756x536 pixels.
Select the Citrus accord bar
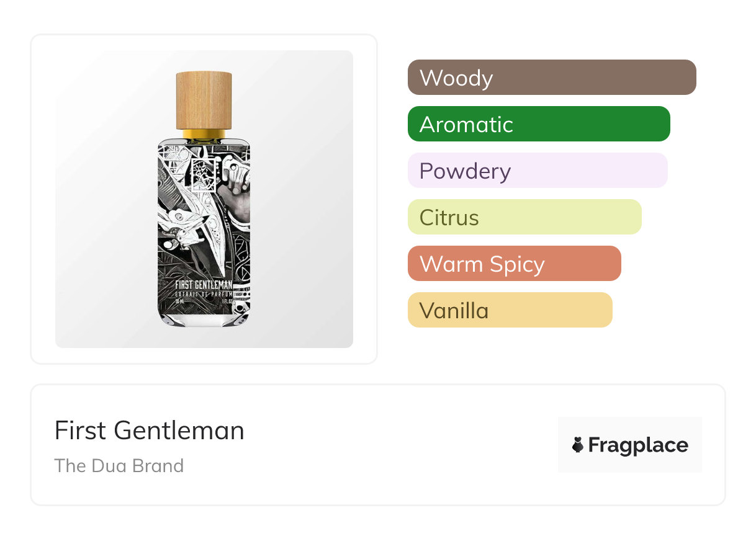[x=524, y=217]
